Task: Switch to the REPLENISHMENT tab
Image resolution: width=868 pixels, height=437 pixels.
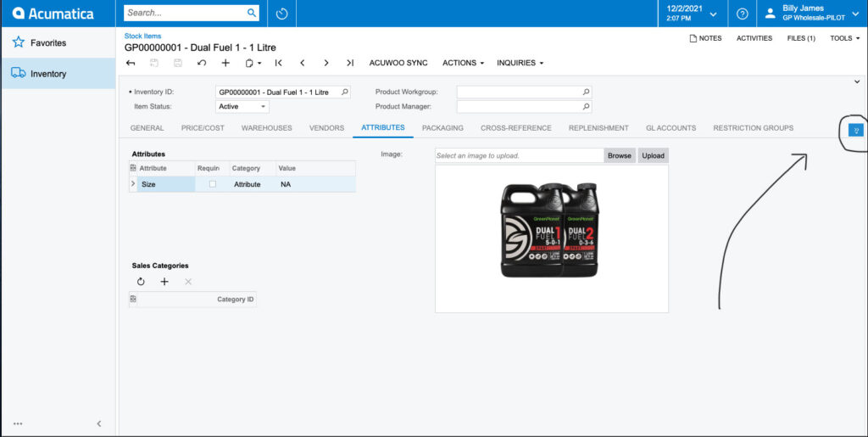Action: pos(598,128)
